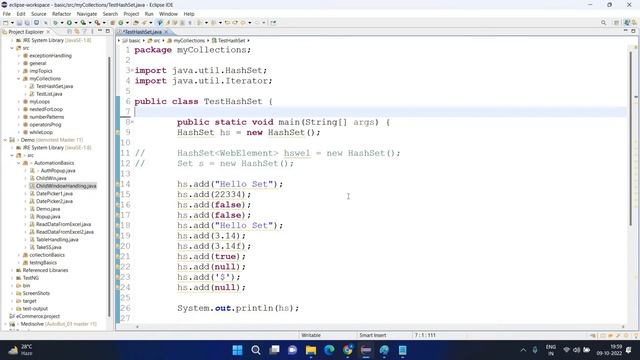Expand the Referenced Libraries node
This screenshot has height=360, width=640.
pos(12,270)
